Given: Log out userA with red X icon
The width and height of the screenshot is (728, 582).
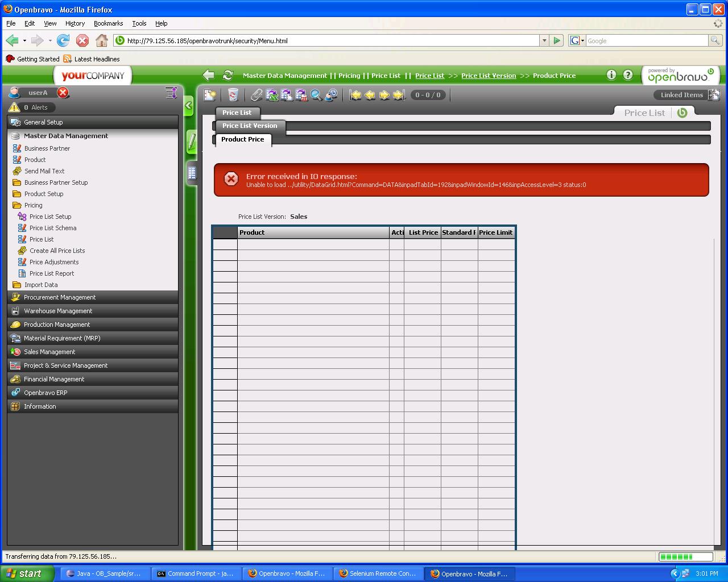Looking at the screenshot, I should pyautogui.click(x=63, y=93).
